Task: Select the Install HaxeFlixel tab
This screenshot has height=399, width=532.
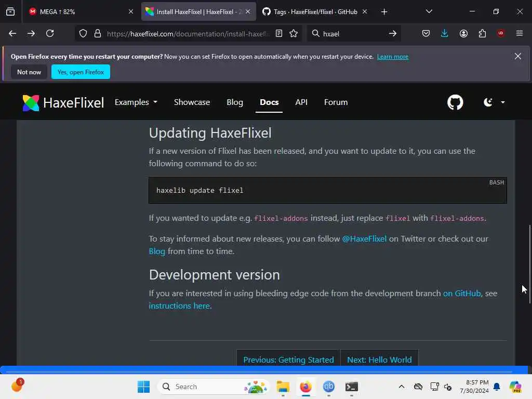Action: 198,11
